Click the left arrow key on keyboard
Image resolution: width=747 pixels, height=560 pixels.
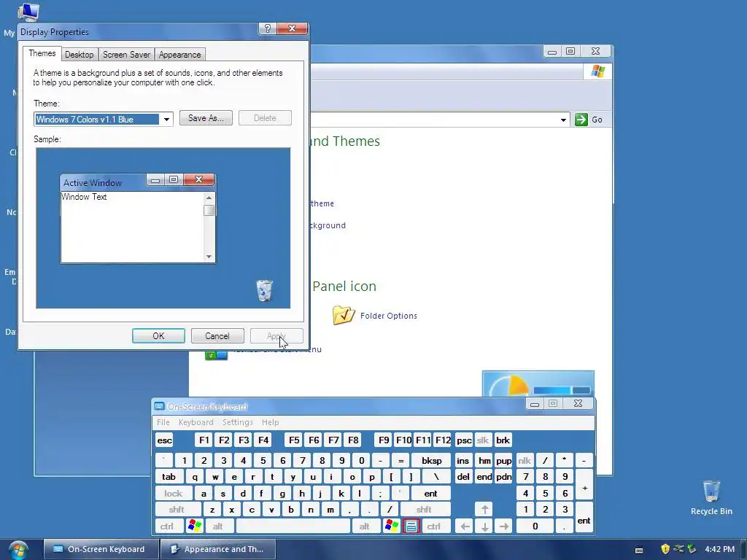(465, 526)
